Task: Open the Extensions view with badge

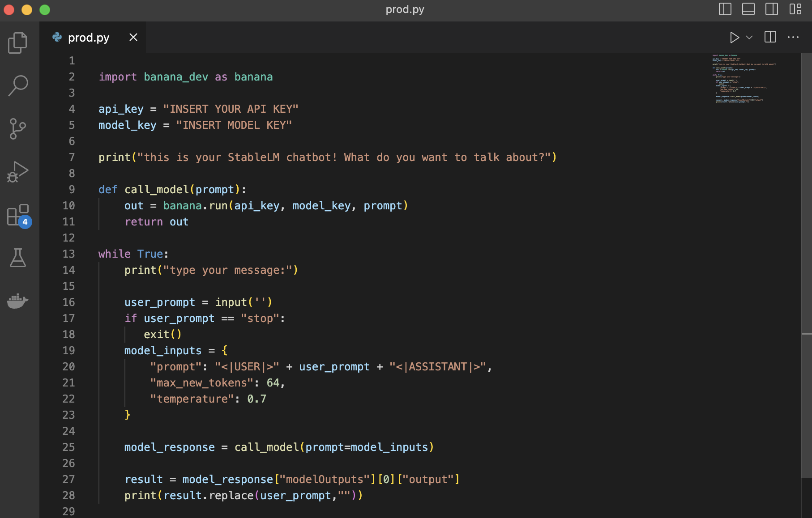Action: (x=18, y=215)
